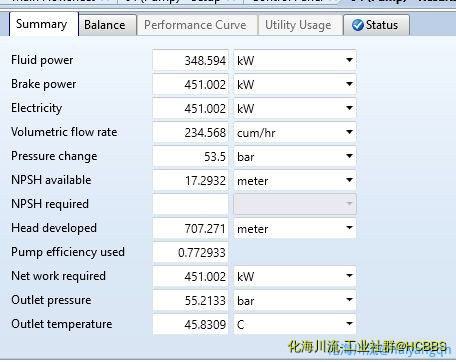Open the Utility Usage tab

300,25
